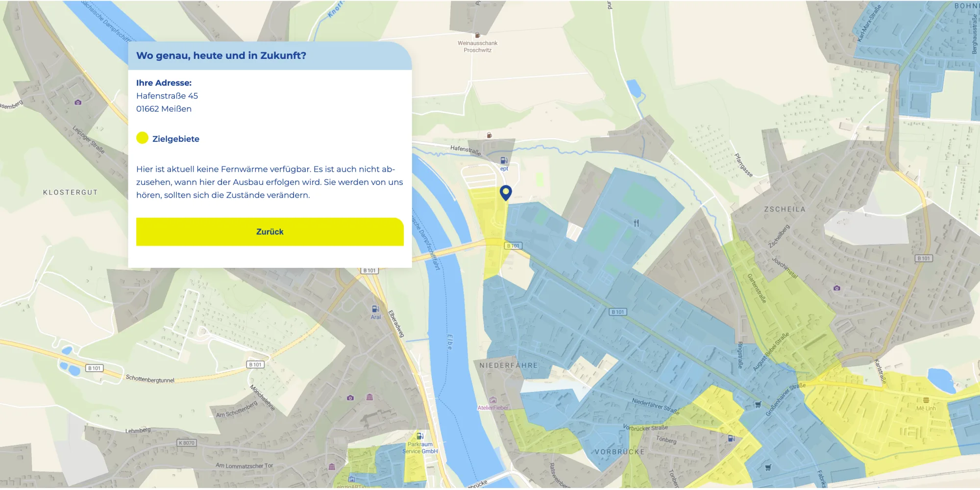Click the B 101 shield beside the address pin

coord(513,246)
